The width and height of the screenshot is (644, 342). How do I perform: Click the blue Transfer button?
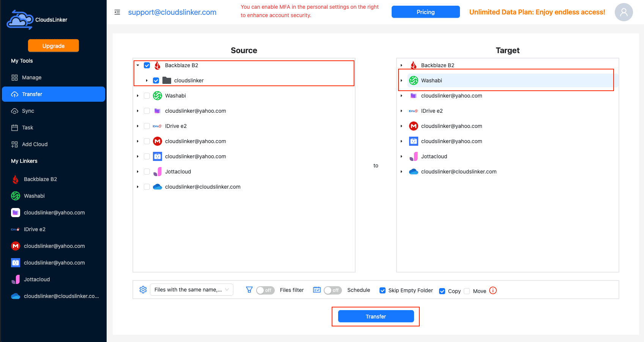point(376,316)
